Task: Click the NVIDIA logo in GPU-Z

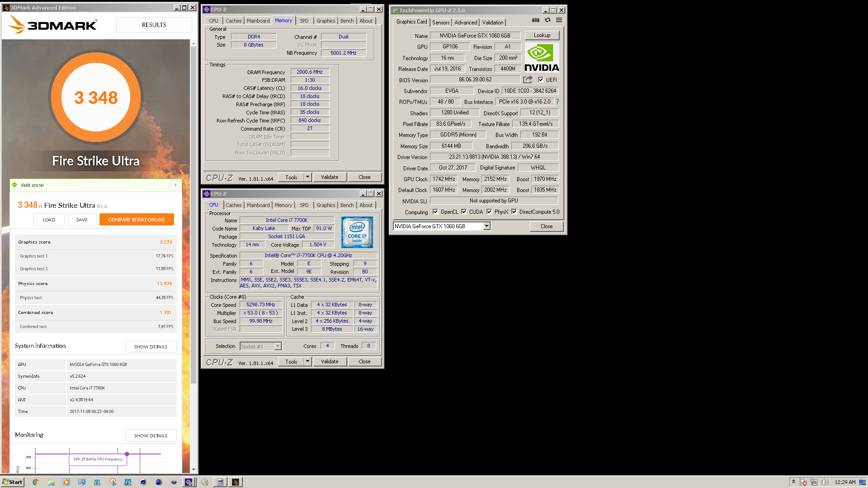Action: click(542, 58)
